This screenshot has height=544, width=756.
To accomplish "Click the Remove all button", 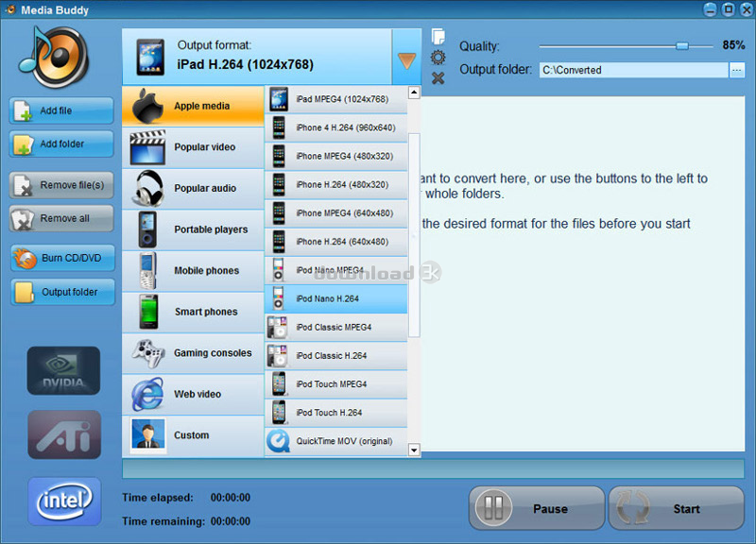I will (61, 218).
